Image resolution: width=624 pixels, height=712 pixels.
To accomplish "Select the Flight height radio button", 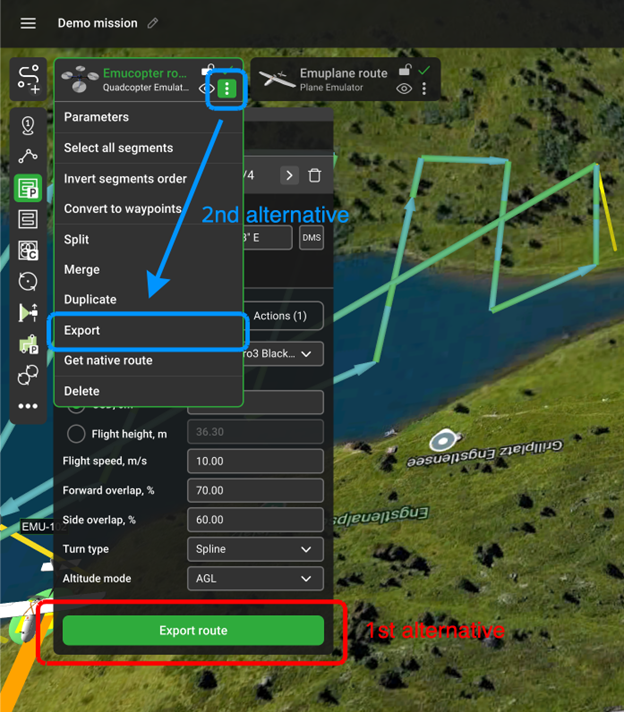I will [x=76, y=434].
